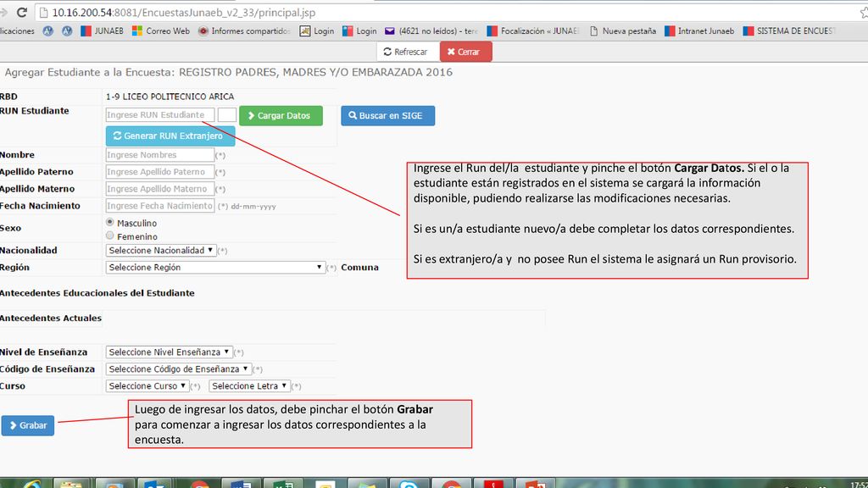
Task: Focus the Ingrese Apellido Materno field
Action: 160,189
